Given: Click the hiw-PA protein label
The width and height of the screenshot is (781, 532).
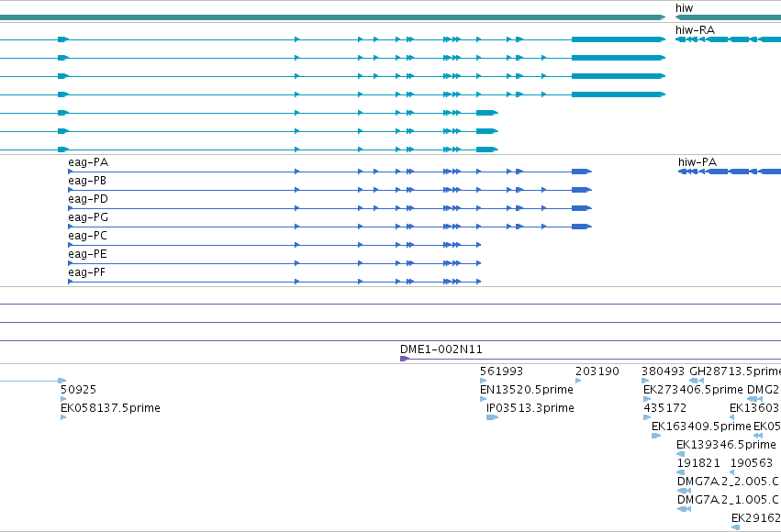Looking at the screenshot, I should click(x=697, y=162).
